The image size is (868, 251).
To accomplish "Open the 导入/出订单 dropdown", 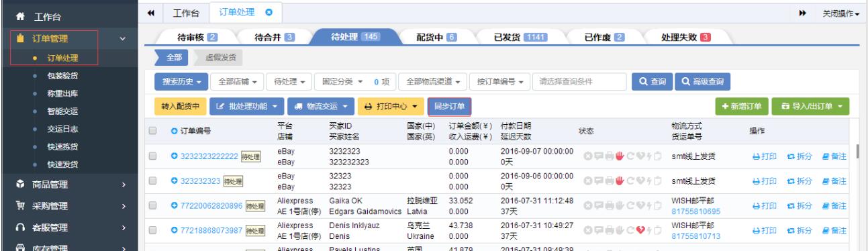I will pos(811,106).
